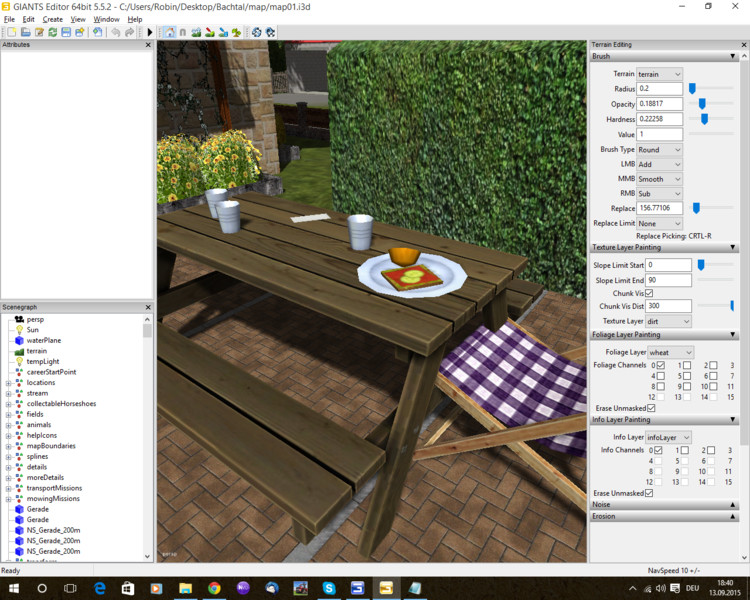The height and width of the screenshot is (600, 750).
Task: Click the Radius input field
Action: pyautogui.click(x=659, y=89)
